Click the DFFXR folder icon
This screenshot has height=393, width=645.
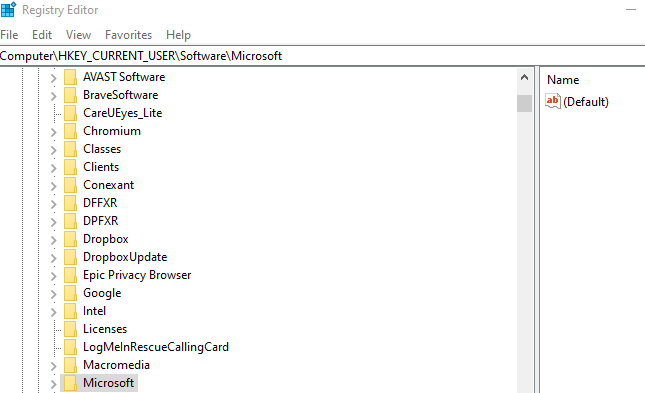(70, 203)
